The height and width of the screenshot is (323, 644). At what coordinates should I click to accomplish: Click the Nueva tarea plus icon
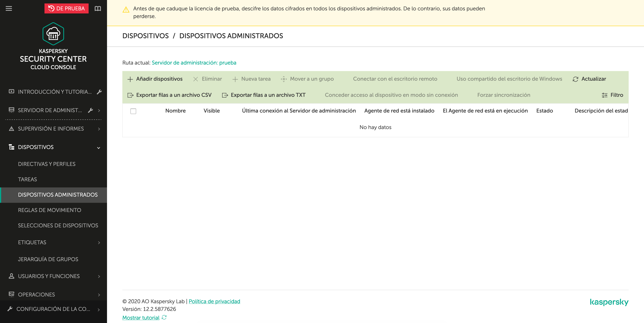[x=235, y=79]
